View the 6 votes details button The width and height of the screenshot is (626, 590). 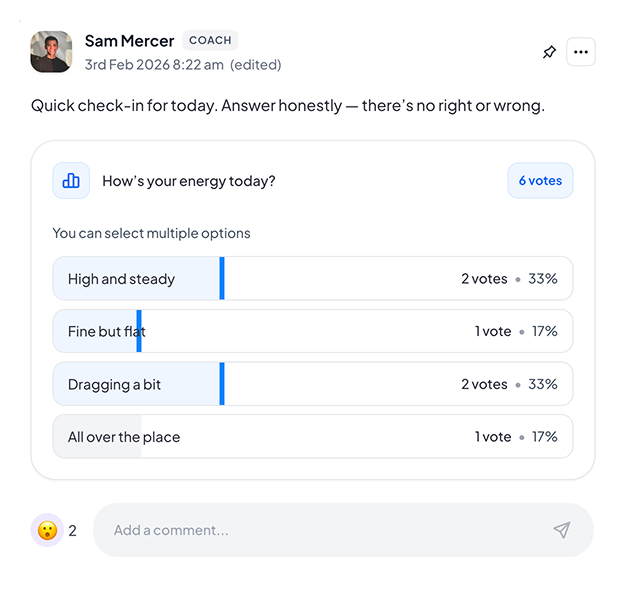point(540,181)
